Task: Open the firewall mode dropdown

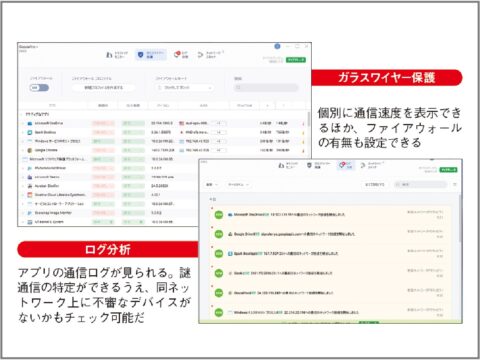Action: pyautogui.click(x=185, y=88)
